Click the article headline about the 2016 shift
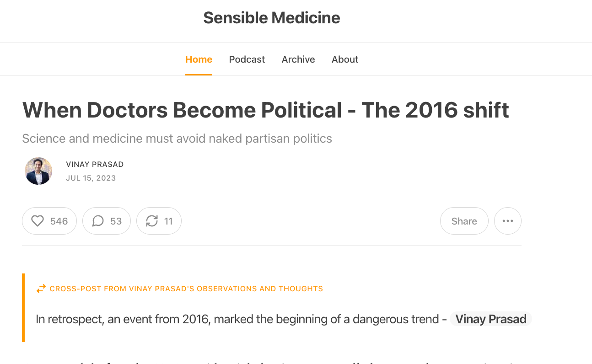The height and width of the screenshot is (364, 592). pyautogui.click(x=265, y=110)
